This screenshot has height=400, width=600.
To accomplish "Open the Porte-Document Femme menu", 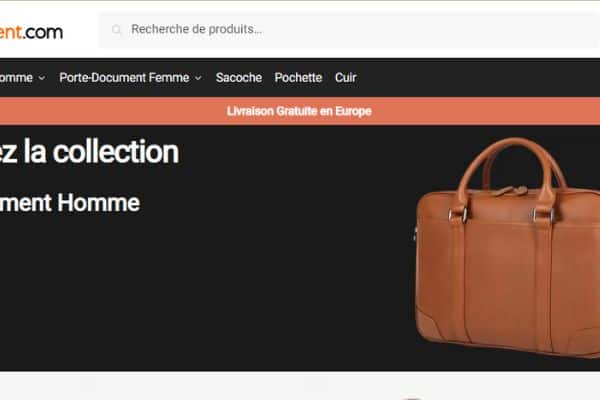I will pos(124,78).
